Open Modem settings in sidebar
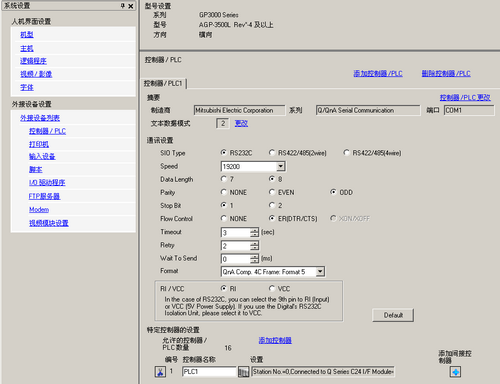The height and width of the screenshot is (384, 500). pos(39,210)
